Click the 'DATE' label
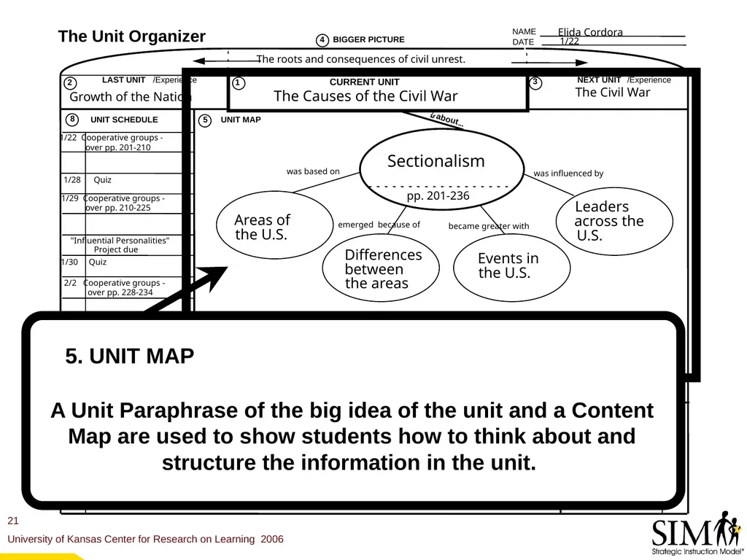 [523, 42]
